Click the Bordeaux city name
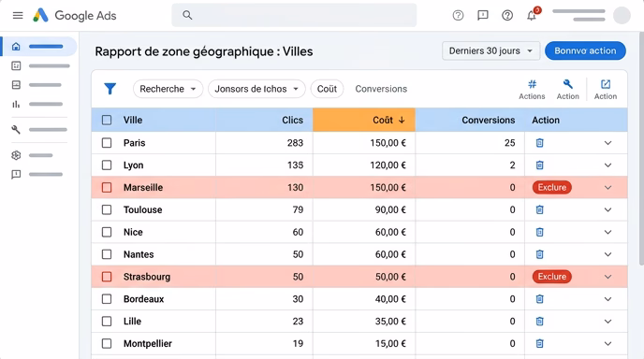Viewport: 644px width, 359px height. click(143, 299)
